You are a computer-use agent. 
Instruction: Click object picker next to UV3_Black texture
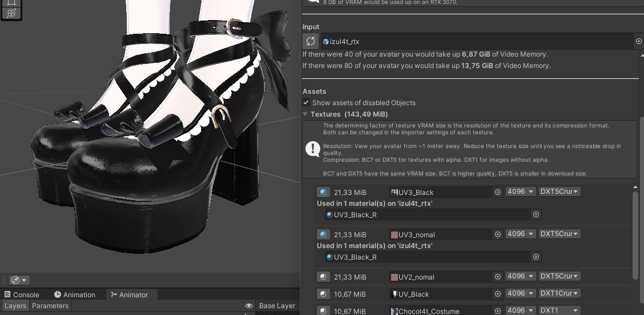[x=498, y=193]
